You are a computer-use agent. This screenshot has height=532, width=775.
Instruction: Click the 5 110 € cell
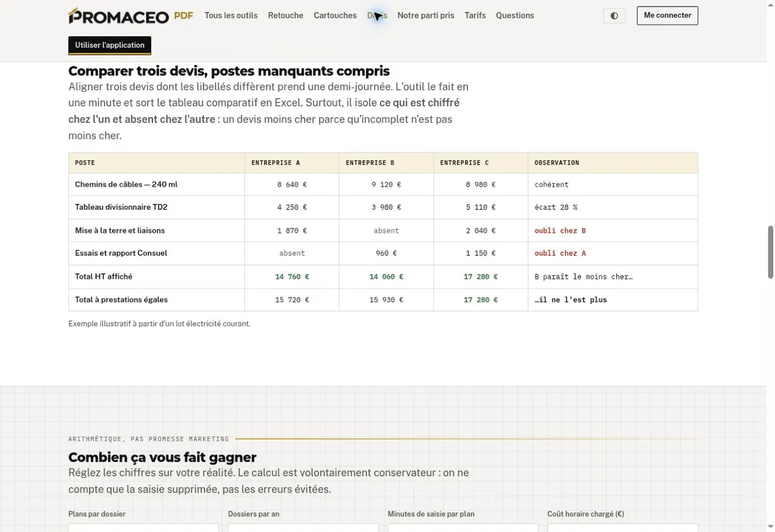[481, 207]
